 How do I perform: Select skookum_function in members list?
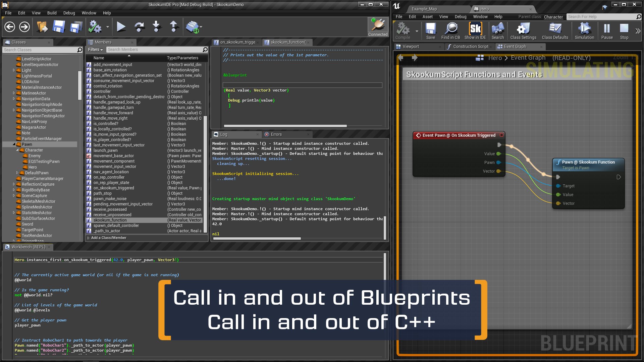[x=110, y=220]
